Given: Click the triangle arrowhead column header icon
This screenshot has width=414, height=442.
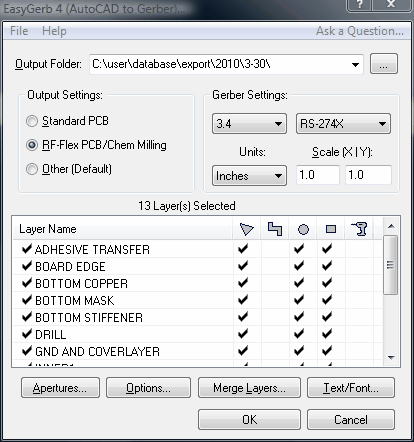Looking at the screenshot, I should pyautogui.click(x=247, y=229).
